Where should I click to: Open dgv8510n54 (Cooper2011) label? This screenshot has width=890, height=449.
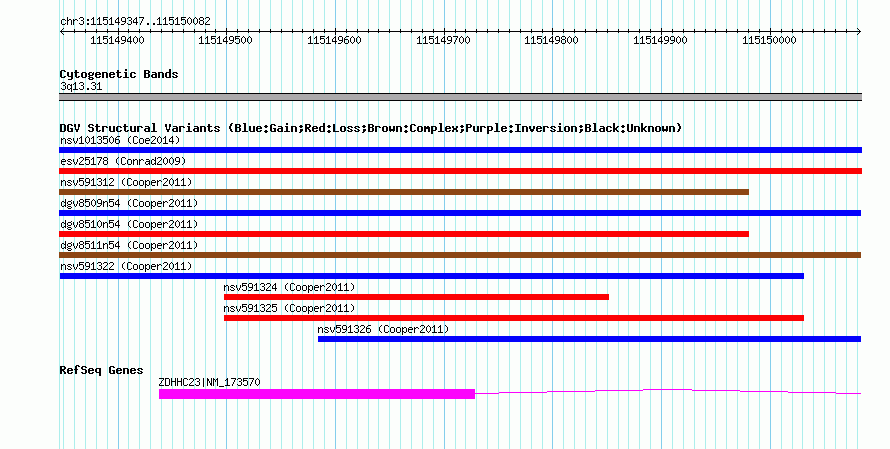pos(129,224)
